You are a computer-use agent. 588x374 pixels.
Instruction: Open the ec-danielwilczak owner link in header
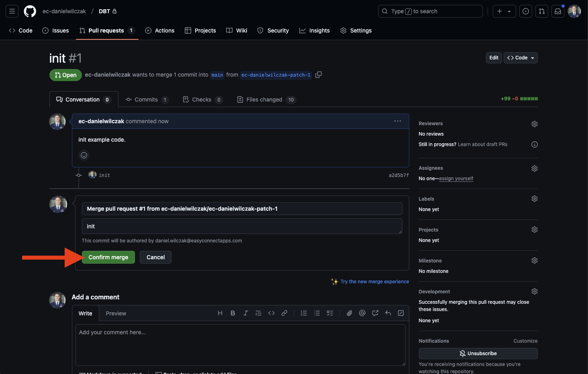tap(64, 11)
